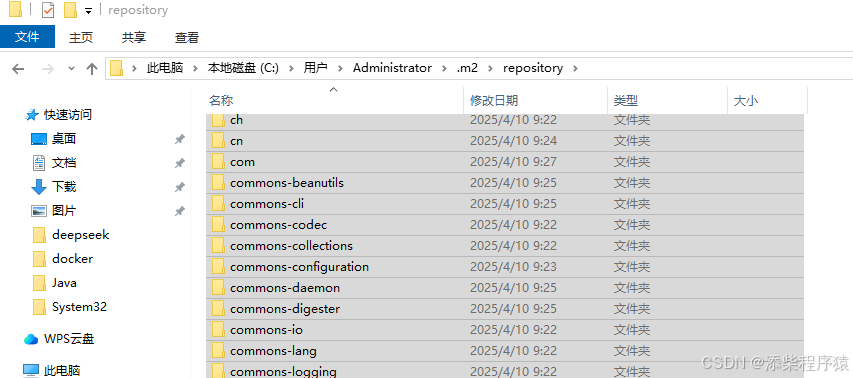
Task: Select the commons-io folder
Action: click(504, 330)
